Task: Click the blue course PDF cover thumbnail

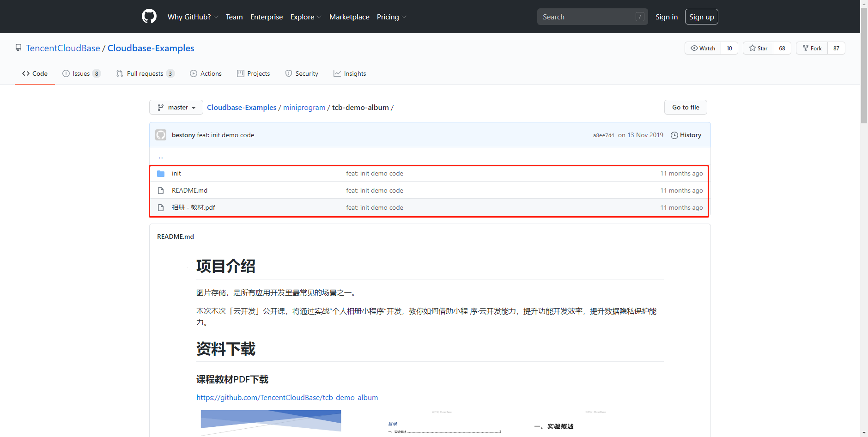Action: coord(271,423)
